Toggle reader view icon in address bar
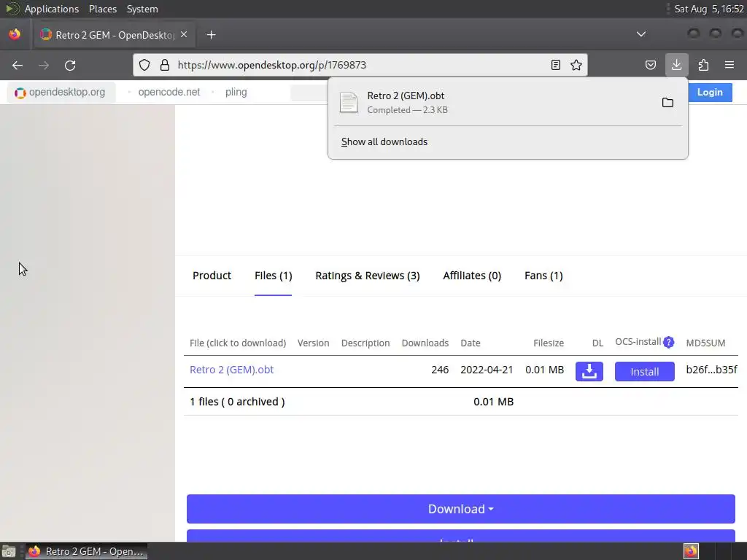The image size is (747, 560). click(x=555, y=65)
